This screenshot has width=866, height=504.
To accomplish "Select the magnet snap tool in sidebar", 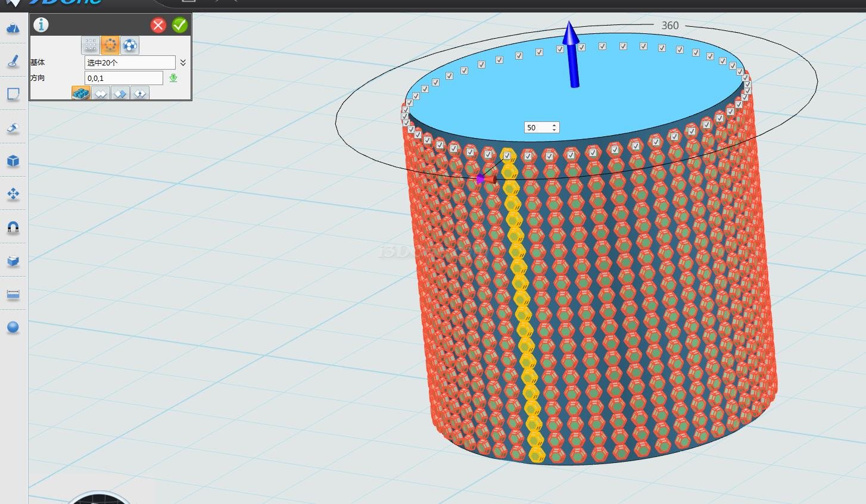I will (x=13, y=227).
